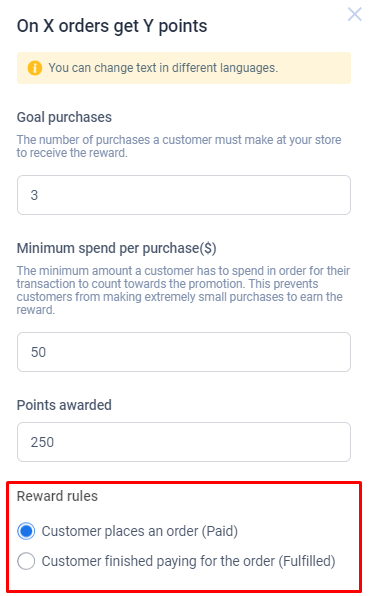372x596 pixels.
Task: Click the Points awarded heading label
Action: point(64,405)
